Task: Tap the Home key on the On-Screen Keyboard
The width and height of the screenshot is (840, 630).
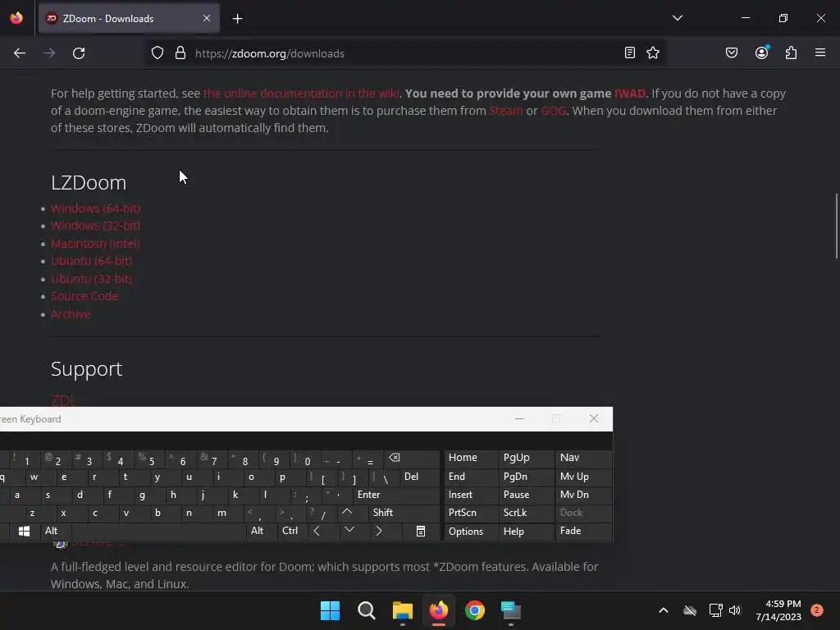Action: click(472, 458)
